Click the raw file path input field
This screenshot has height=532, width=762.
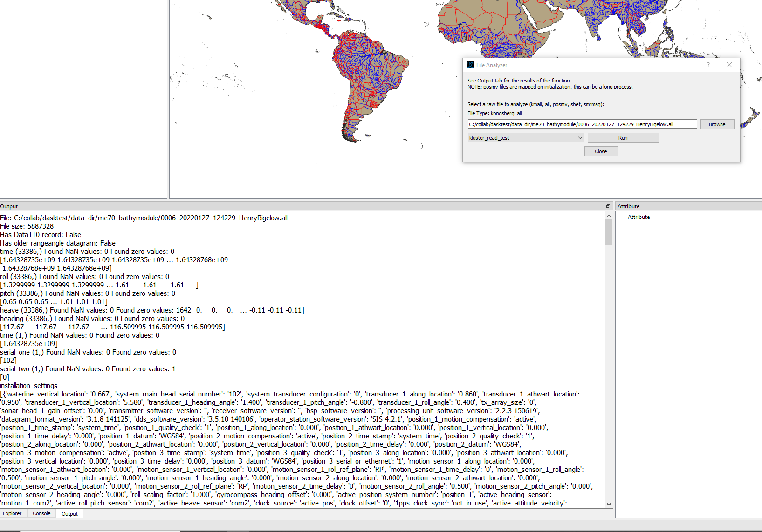[582, 123]
